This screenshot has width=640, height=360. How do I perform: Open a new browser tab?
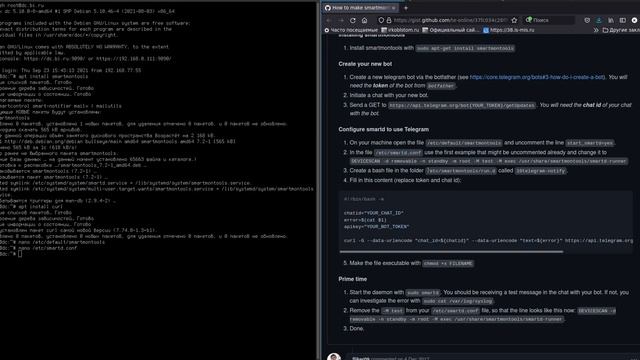coord(406,8)
